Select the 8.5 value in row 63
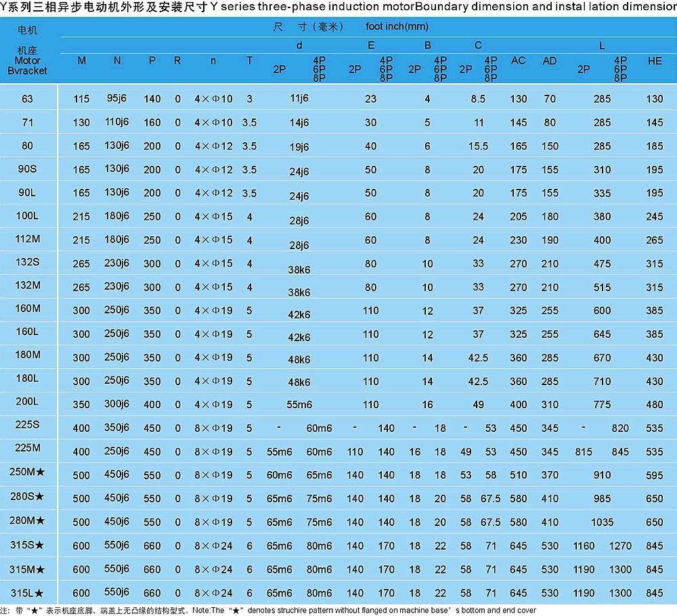This screenshot has height=616, width=677. (478, 99)
